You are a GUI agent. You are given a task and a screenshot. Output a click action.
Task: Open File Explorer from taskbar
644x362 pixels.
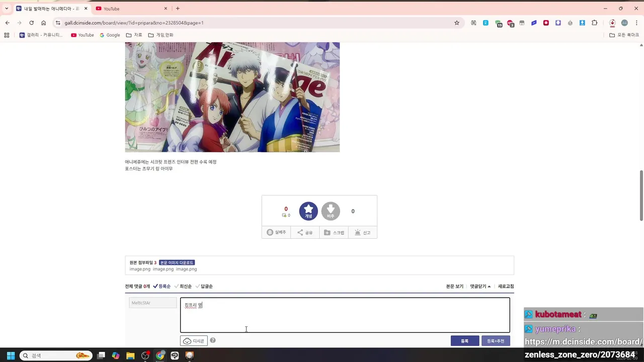point(130,355)
